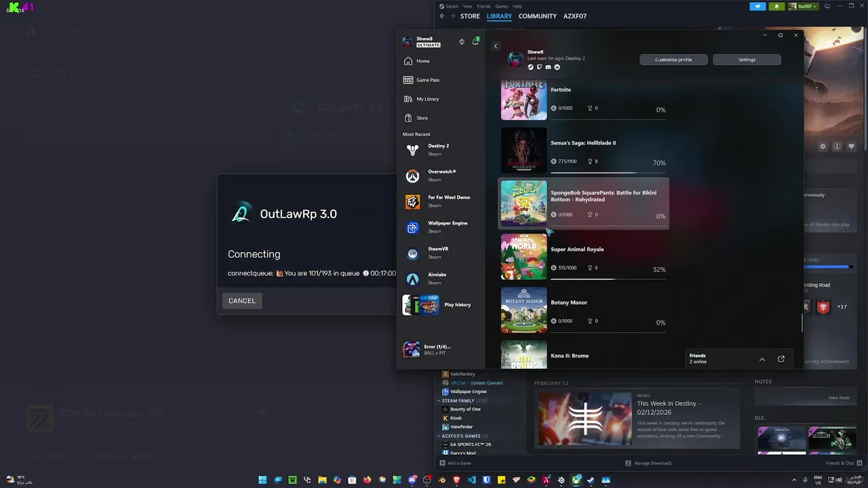Open This Week In Destiny news article

[x=636, y=418]
